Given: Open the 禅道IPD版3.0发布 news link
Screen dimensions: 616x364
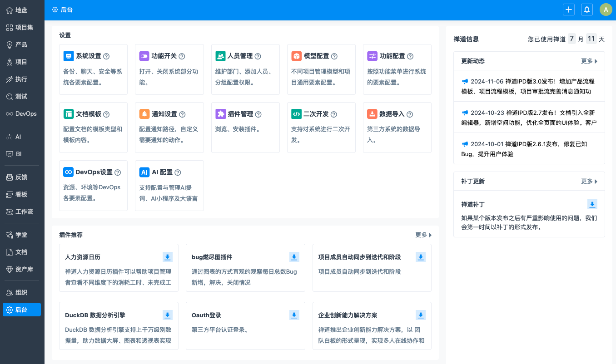Looking at the screenshot, I should coord(529,86).
